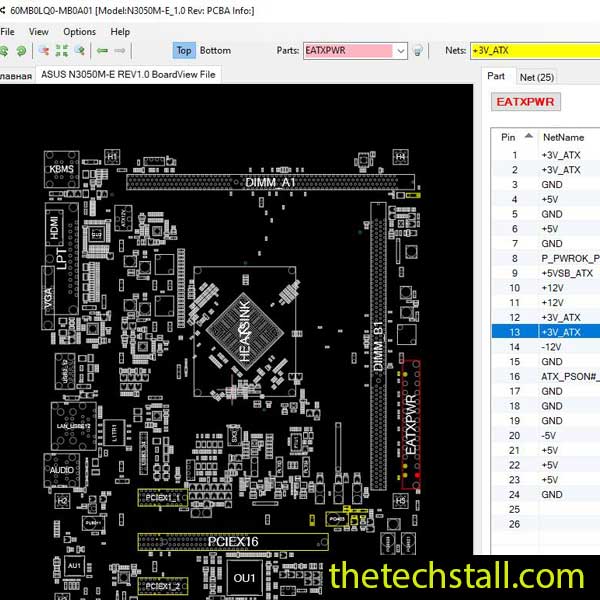Select the LPT header on the board

click(62, 259)
